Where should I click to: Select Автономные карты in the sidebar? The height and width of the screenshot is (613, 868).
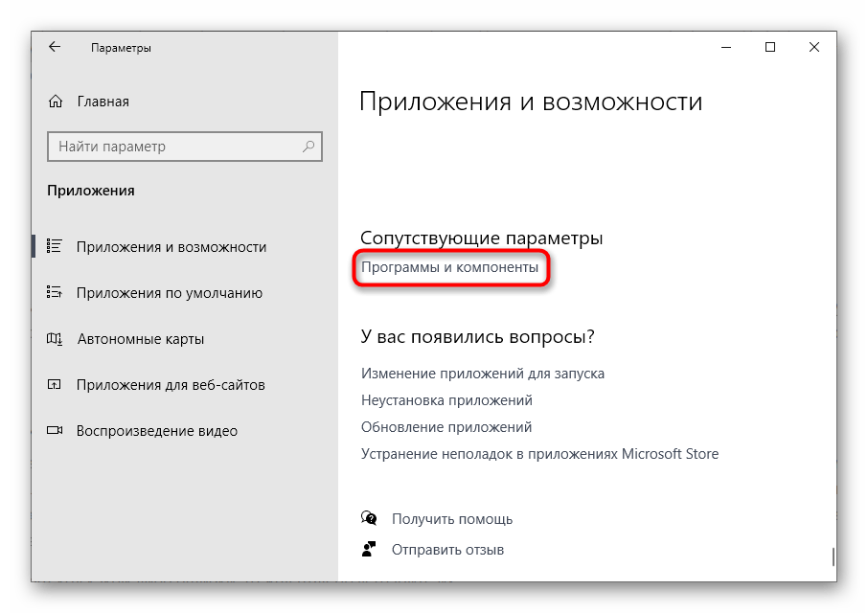(140, 338)
